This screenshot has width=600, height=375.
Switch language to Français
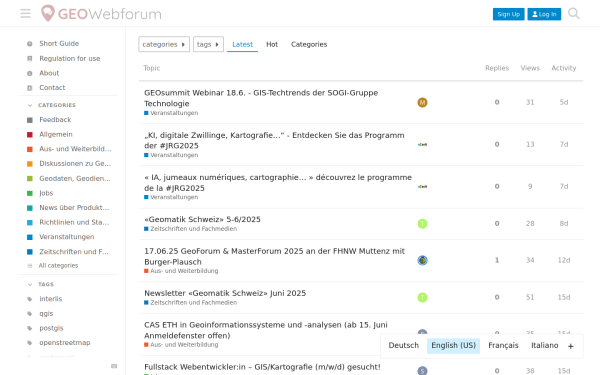click(503, 346)
